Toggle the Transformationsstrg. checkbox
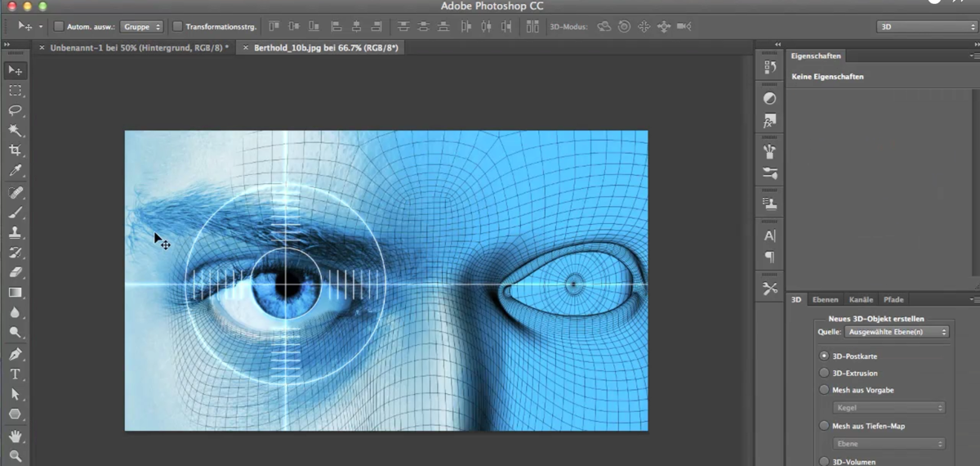The width and height of the screenshot is (980, 466). pos(177,27)
